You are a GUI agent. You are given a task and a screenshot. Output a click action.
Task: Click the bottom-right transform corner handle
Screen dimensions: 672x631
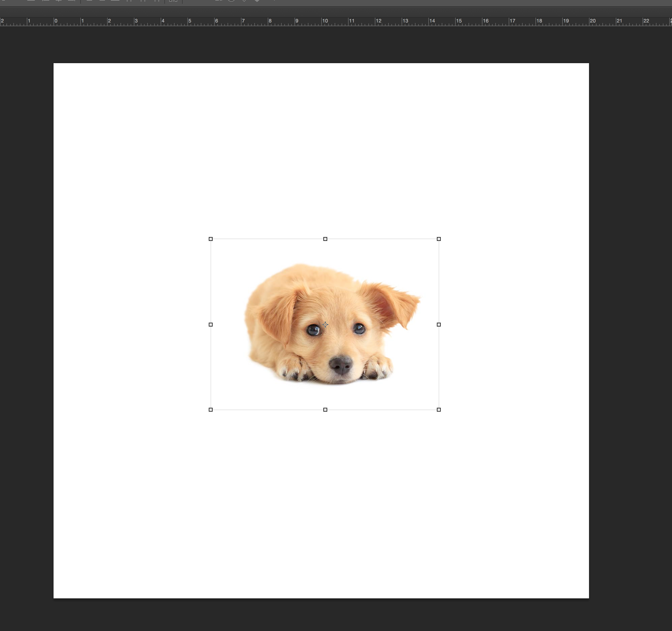(x=439, y=410)
